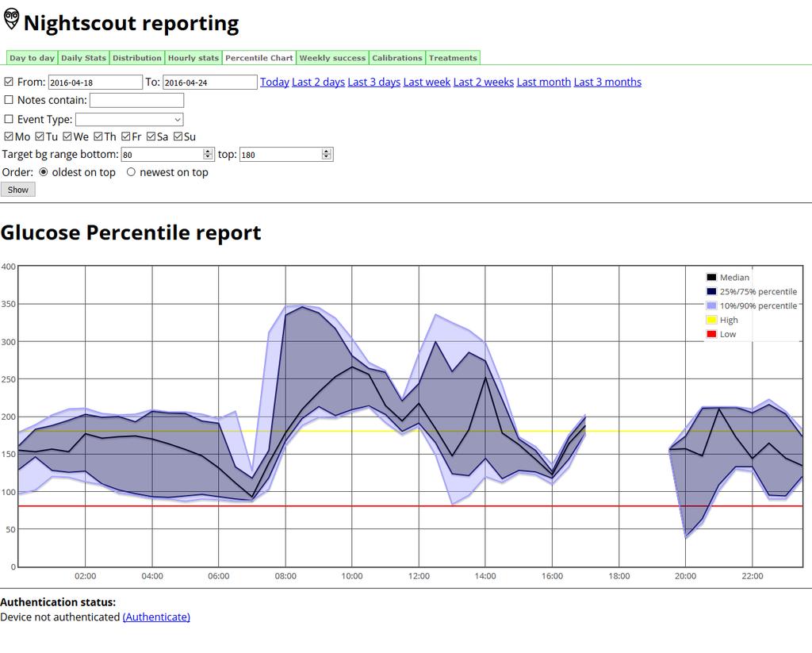812x653 pixels.
Task: Click the Today date range link
Action: (x=274, y=82)
